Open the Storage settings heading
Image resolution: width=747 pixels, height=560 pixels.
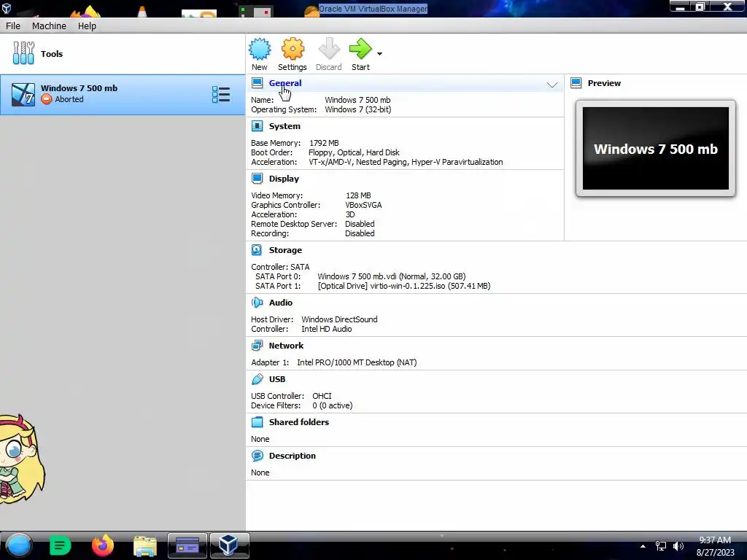click(x=285, y=250)
